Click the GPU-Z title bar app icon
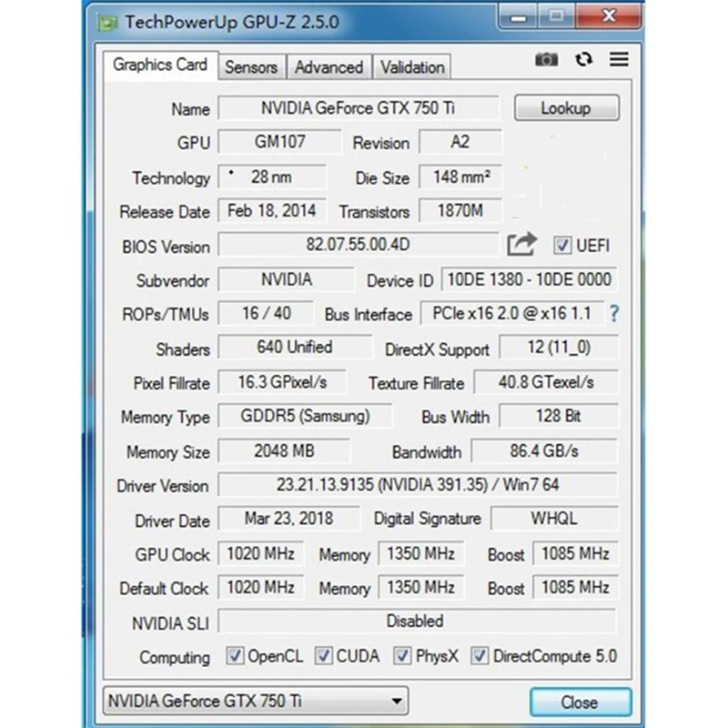Screen dimensions: 728x728 [x=107, y=23]
